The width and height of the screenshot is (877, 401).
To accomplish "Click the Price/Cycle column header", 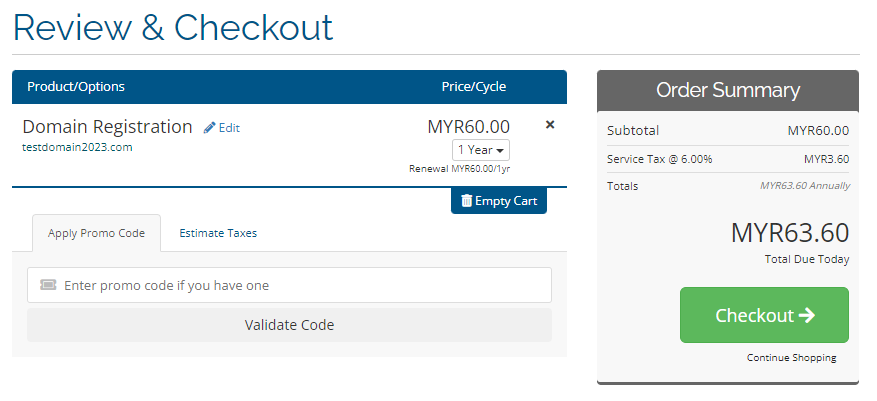I will [474, 87].
